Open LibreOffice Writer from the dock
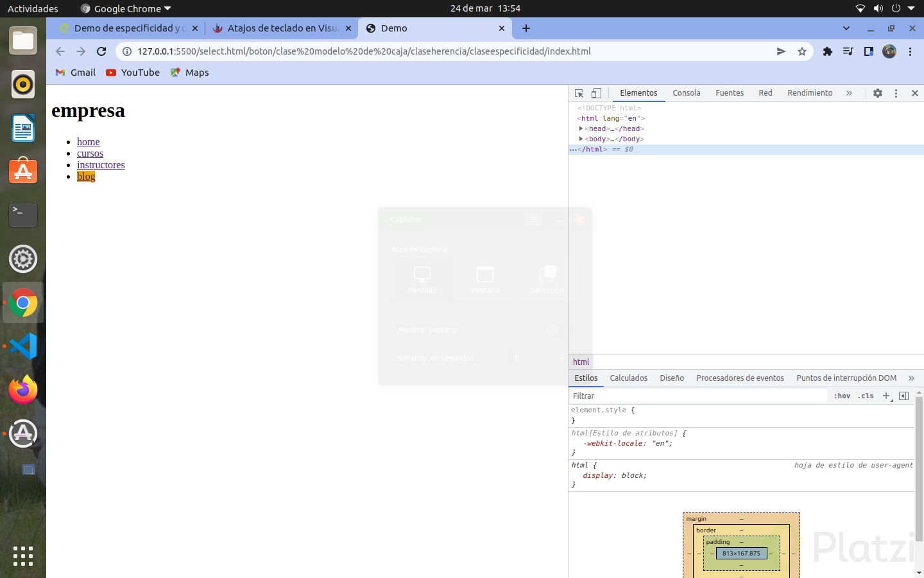 pyautogui.click(x=23, y=128)
